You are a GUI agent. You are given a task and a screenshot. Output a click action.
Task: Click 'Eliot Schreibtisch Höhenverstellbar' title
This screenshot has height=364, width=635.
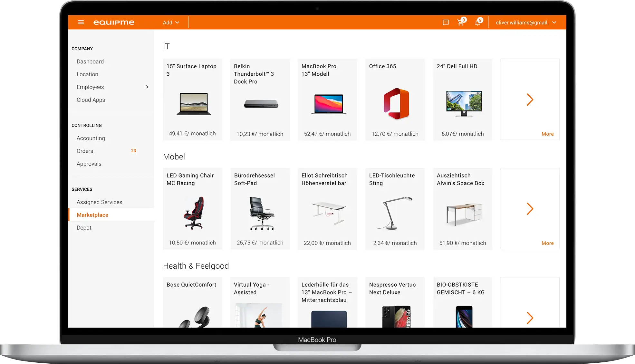pos(324,179)
